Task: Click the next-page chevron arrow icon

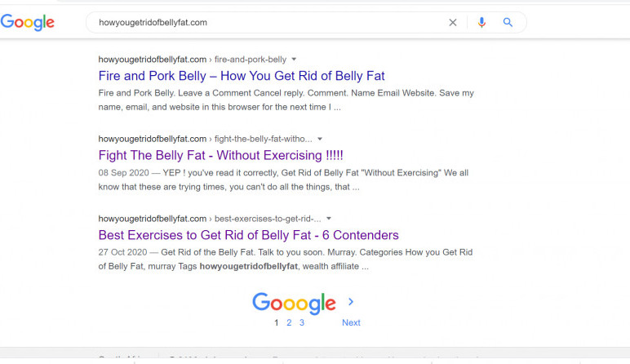Action: pyautogui.click(x=351, y=302)
